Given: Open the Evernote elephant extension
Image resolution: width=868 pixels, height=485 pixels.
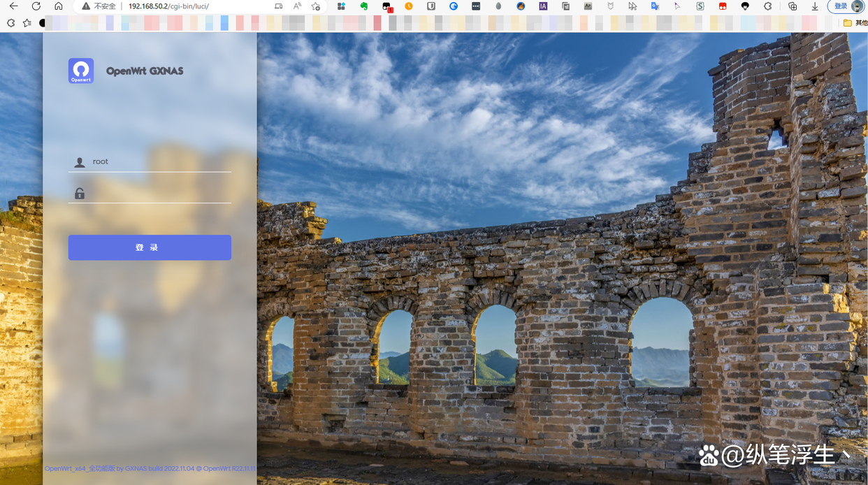Looking at the screenshot, I should [364, 6].
